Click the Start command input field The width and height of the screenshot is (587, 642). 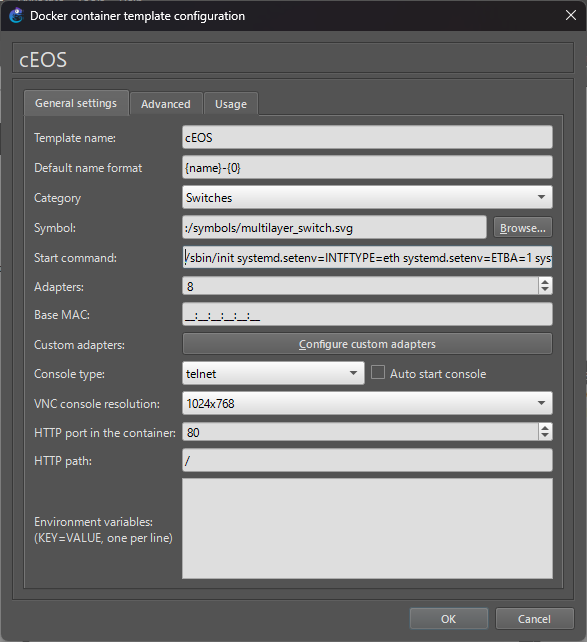click(x=367, y=258)
